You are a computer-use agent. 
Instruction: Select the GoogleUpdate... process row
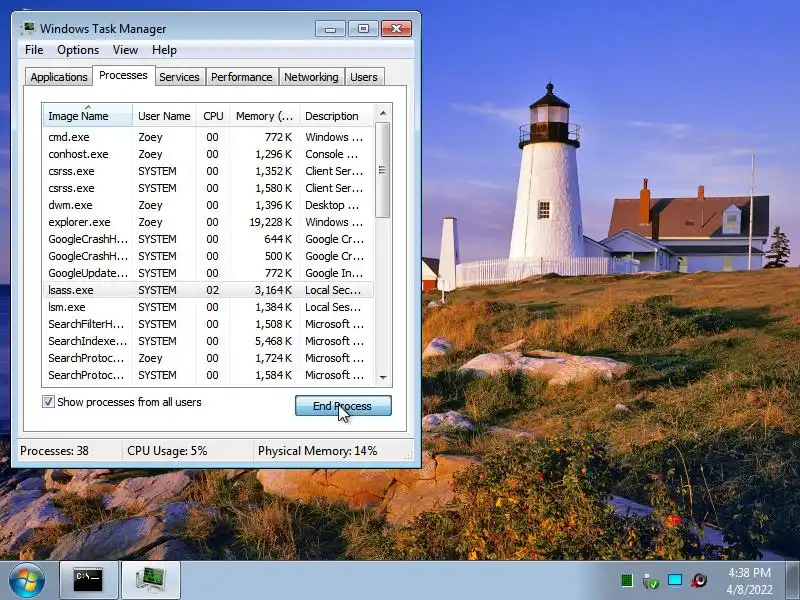(x=208, y=273)
